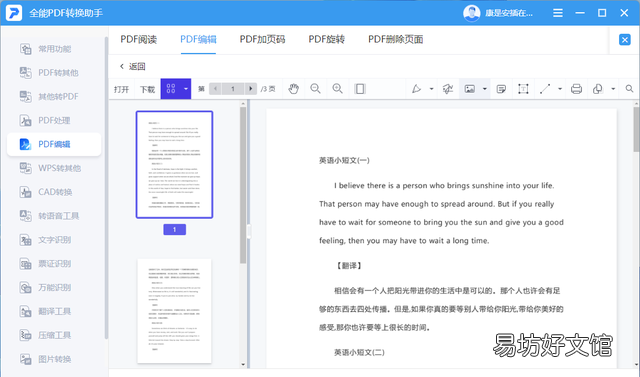Select the signature tool icon
The image size is (640, 377).
coord(448,89)
